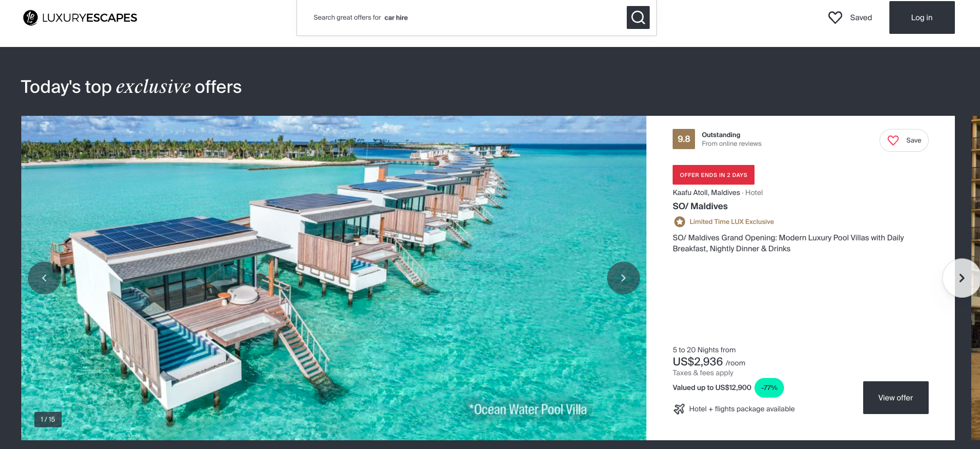The height and width of the screenshot is (449, 980).
Task: Click the -77% discount badge
Action: point(769,388)
